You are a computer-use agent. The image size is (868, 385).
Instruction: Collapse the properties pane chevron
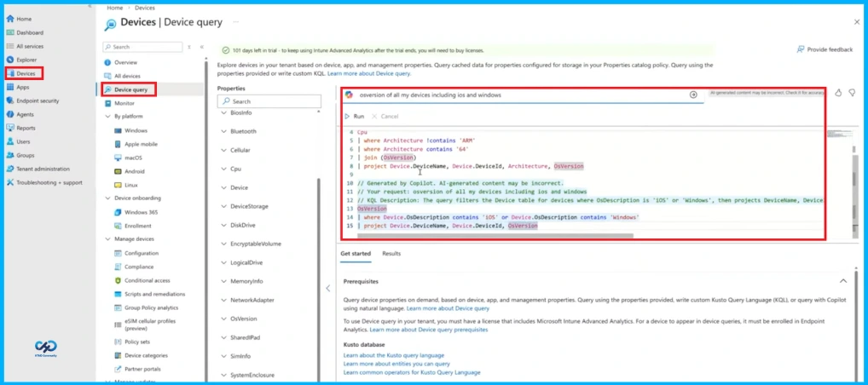coord(327,288)
